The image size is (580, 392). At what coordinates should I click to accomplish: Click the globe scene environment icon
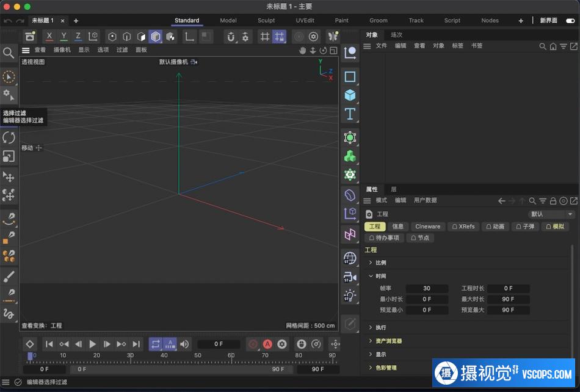pos(350,258)
